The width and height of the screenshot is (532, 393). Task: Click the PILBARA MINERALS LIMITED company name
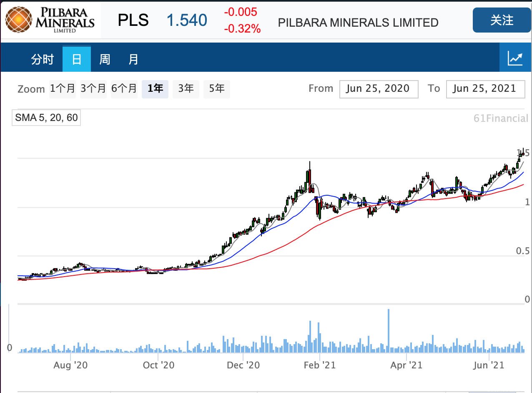click(358, 23)
